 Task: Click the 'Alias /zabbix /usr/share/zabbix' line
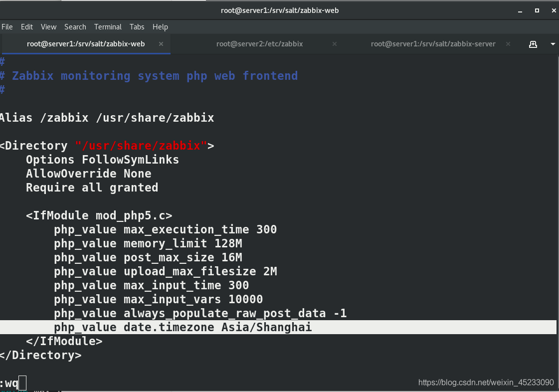point(107,118)
